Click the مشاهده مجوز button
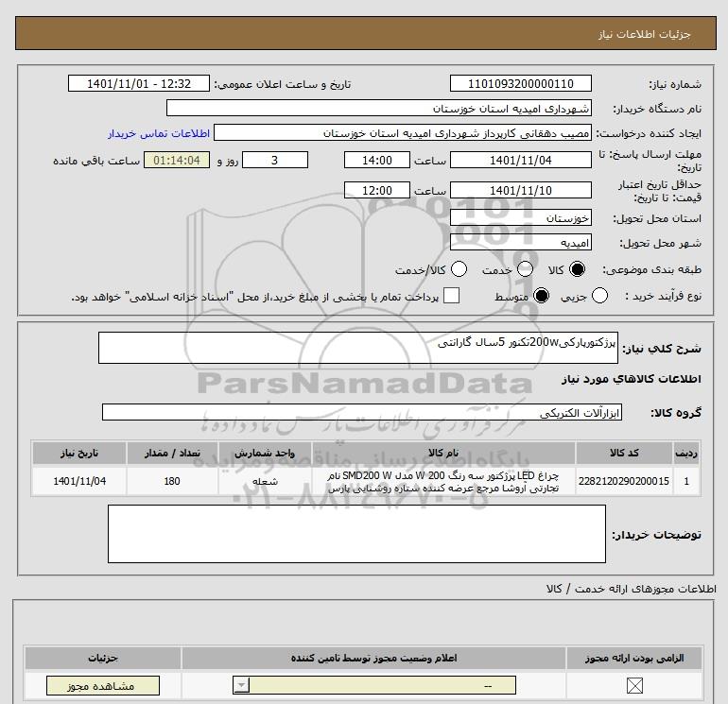 click(103, 686)
